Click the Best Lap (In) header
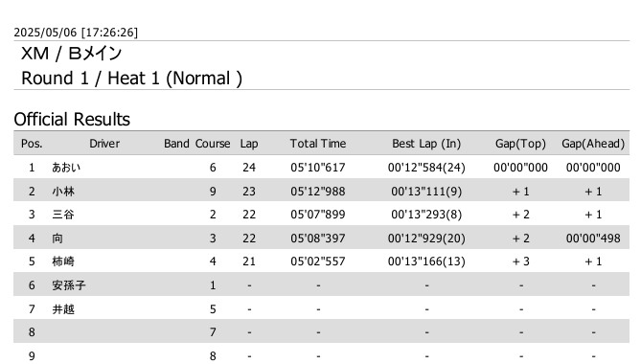The height and width of the screenshot is (364, 641). coord(426,144)
